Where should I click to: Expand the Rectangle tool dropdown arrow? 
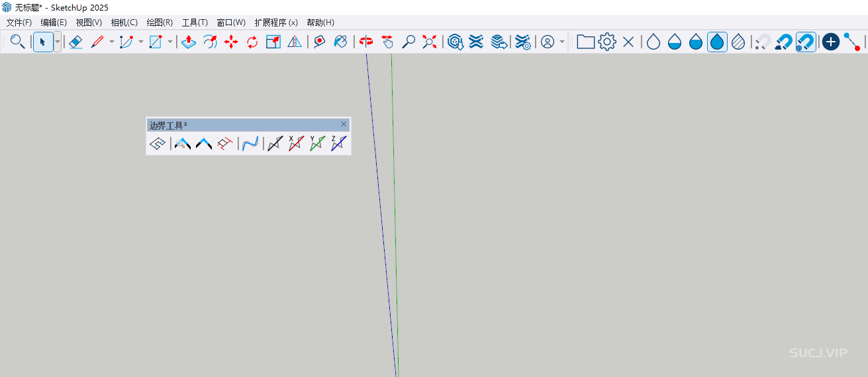[x=169, y=42]
